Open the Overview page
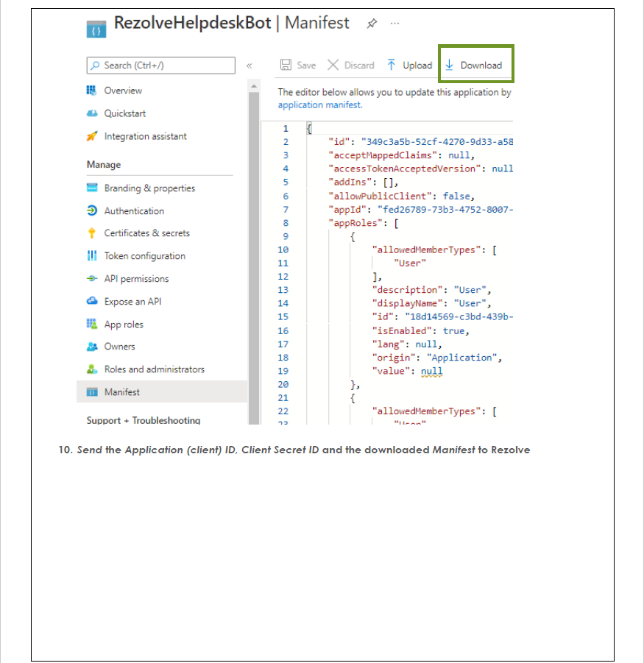The width and height of the screenshot is (644, 663). click(123, 91)
